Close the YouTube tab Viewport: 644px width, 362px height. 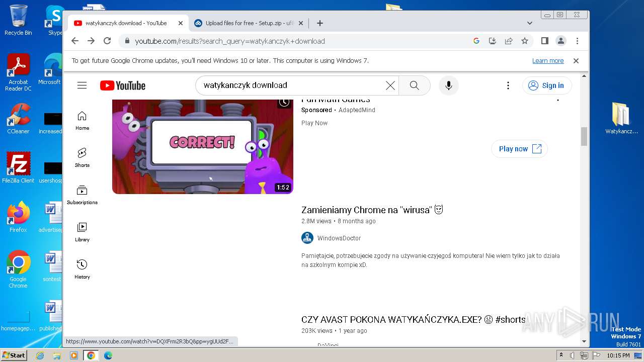coord(181,23)
